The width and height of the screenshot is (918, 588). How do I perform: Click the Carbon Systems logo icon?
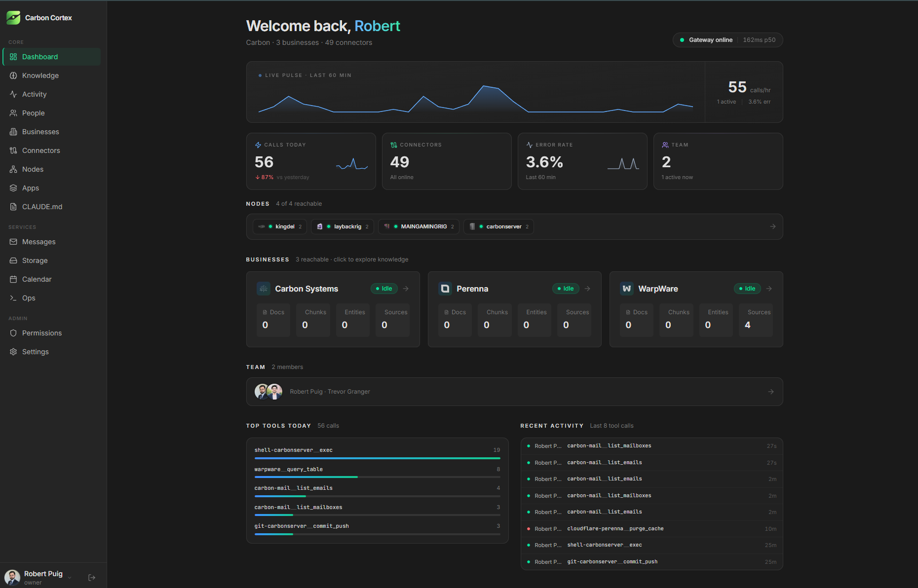point(264,289)
